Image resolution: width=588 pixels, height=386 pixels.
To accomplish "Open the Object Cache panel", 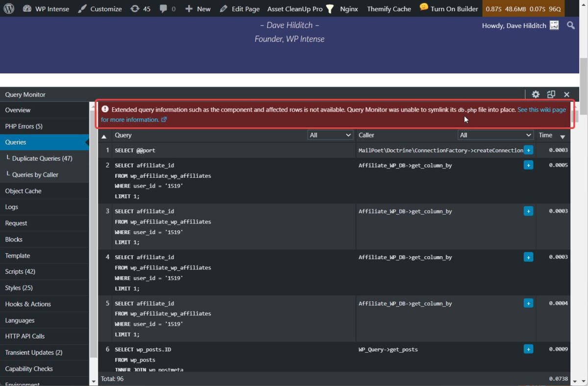I will click(23, 191).
